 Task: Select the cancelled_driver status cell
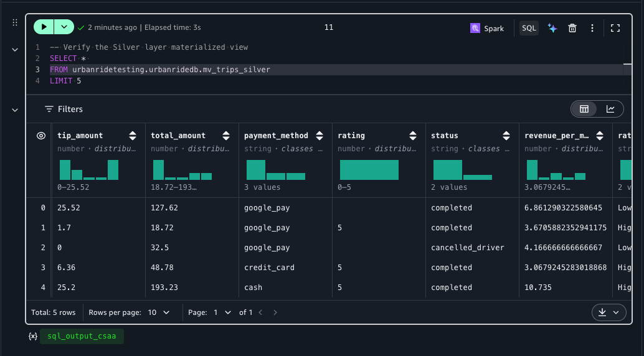pos(467,248)
